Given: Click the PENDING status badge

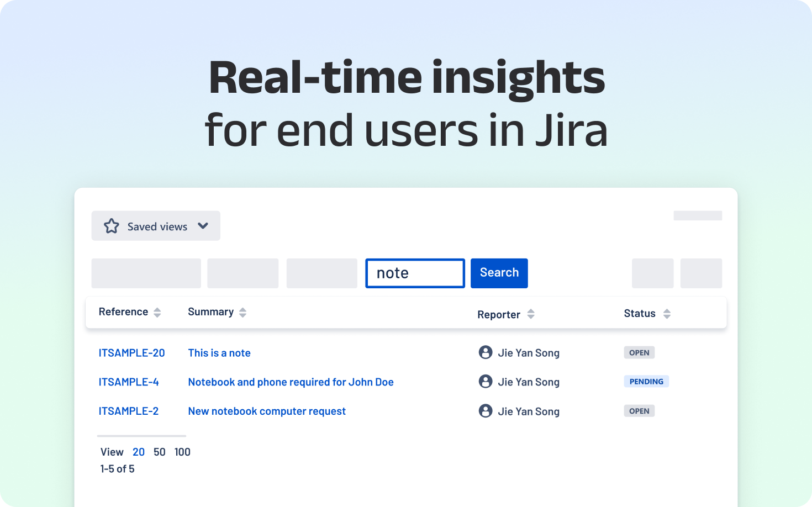Looking at the screenshot, I should coord(646,382).
